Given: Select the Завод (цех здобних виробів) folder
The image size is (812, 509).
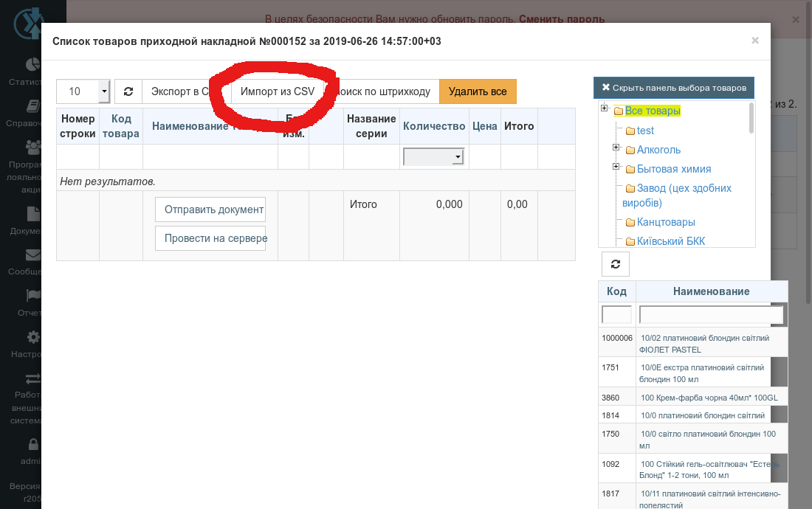Looking at the screenshot, I should [677, 195].
